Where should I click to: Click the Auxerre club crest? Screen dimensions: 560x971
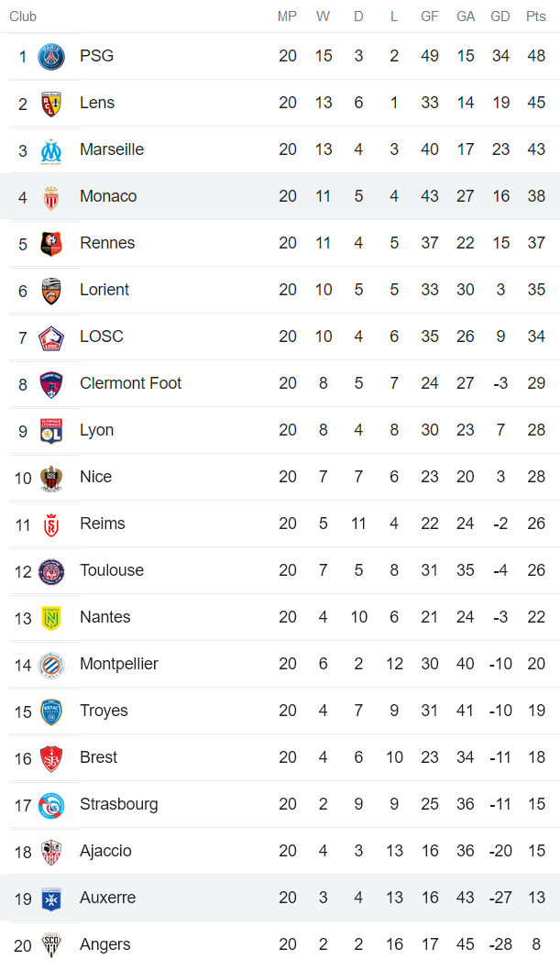tap(51, 899)
